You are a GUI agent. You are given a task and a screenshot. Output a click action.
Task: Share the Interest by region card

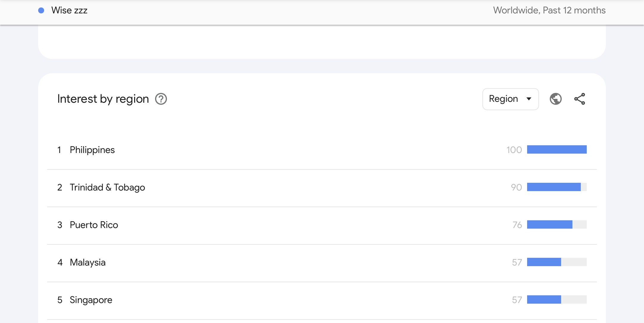coord(580,99)
